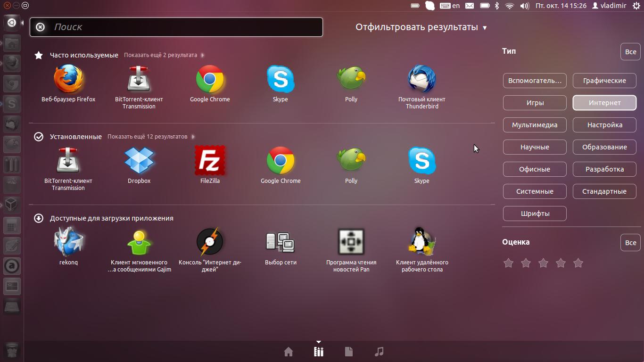Toggle Научные type filter
644x362 pixels.
click(x=535, y=147)
